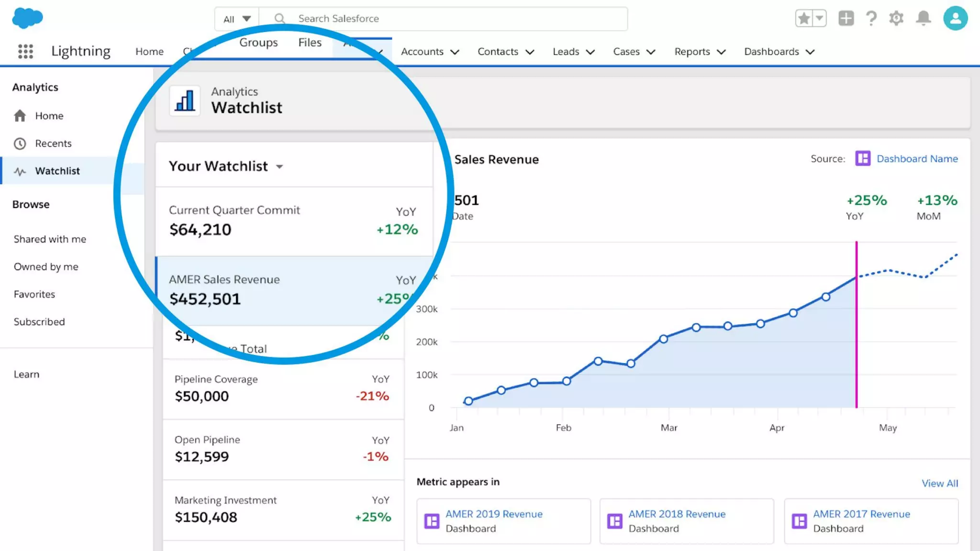Click the global actions plus icon
Screen dimensions: 980x551
[x=846, y=19]
